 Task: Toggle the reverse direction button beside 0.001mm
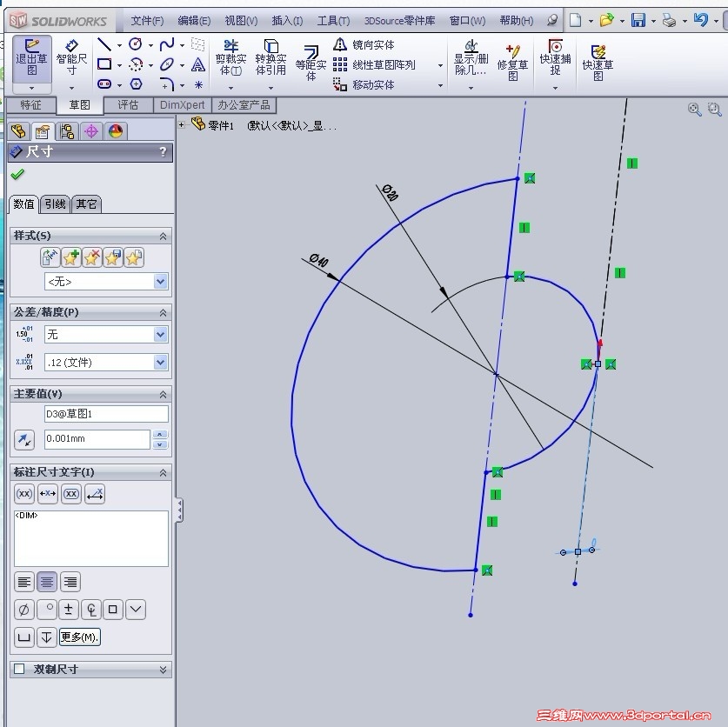click(24, 439)
